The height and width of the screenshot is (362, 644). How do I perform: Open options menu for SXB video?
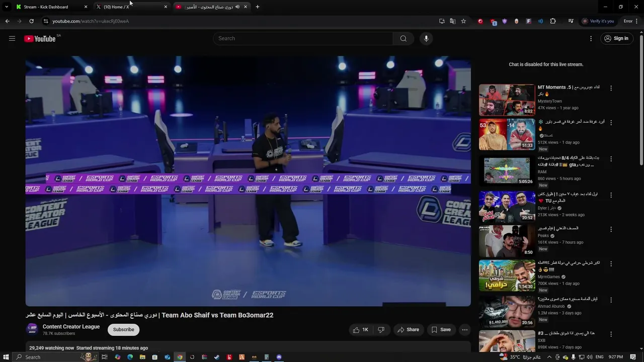[x=611, y=334]
